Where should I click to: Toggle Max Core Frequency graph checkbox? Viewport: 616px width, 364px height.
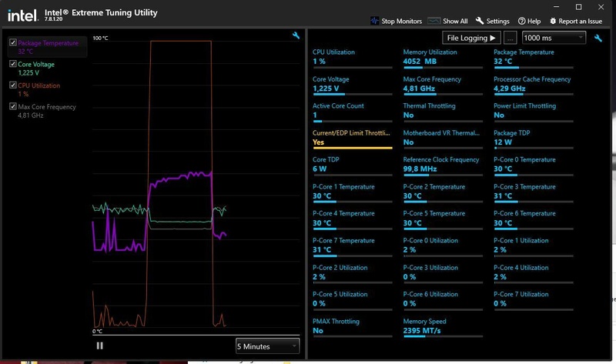coord(13,106)
